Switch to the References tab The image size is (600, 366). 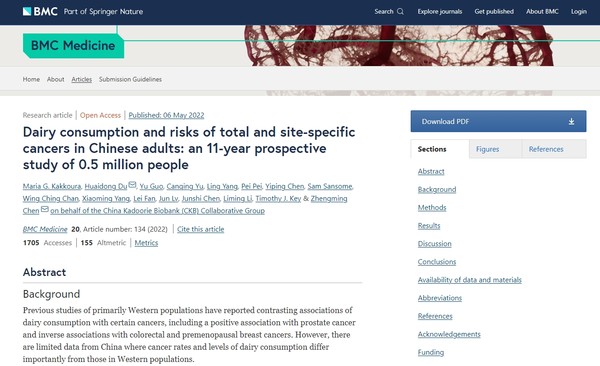coord(554,149)
